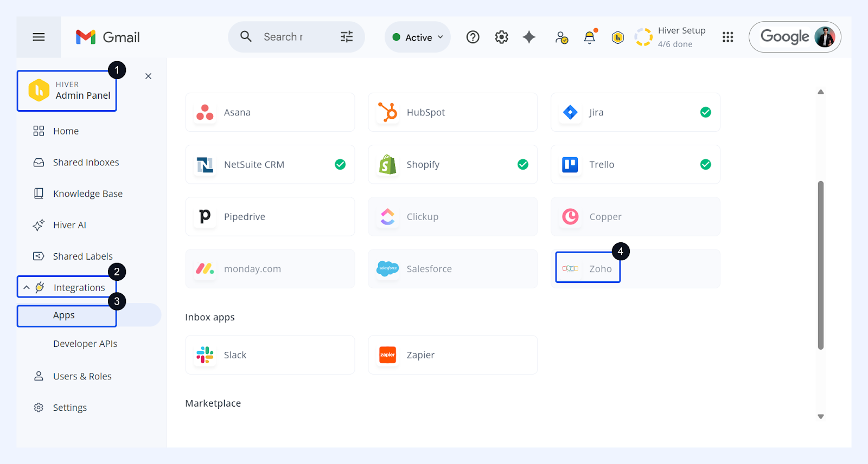Open the Asana integration card
Image resolution: width=868 pixels, height=464 pixels.
tap(270, 112)
